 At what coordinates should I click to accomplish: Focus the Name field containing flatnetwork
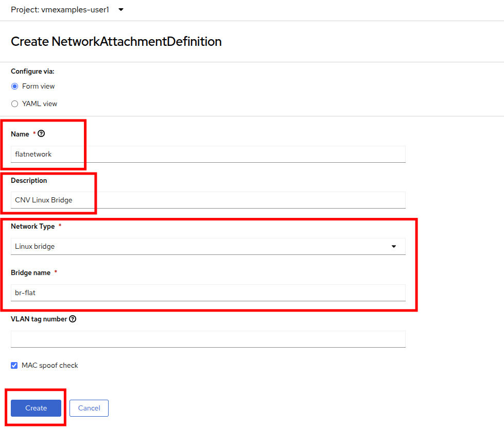208,154
